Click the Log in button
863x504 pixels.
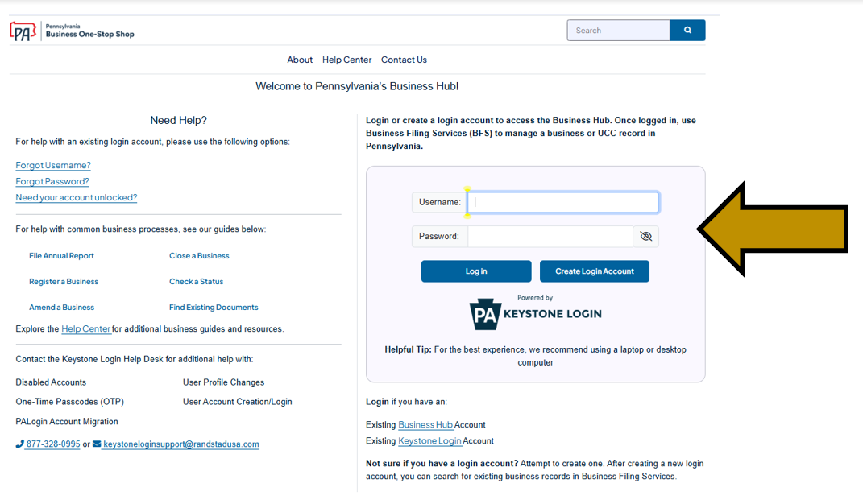click(x=475, y=271)
